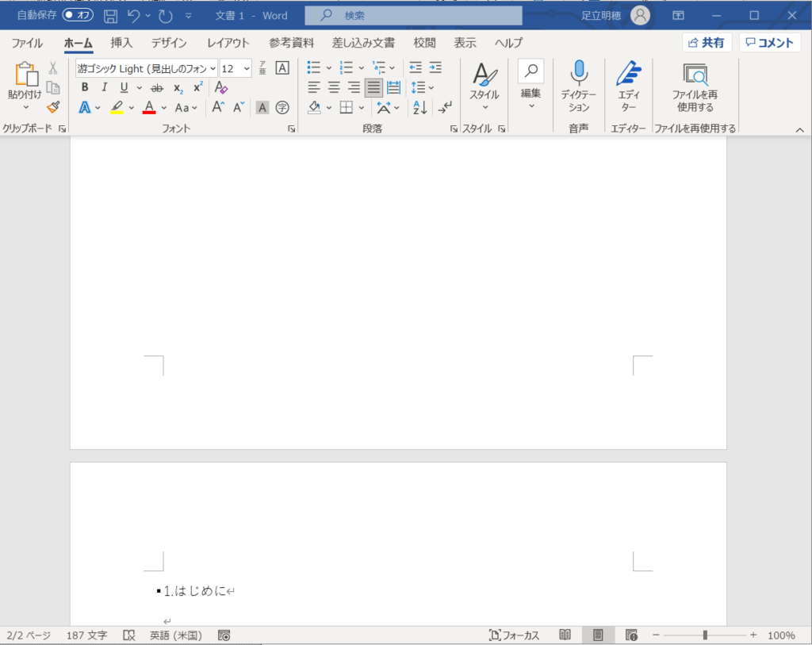Click the Sort A-Z icon
Viewport: 812px width, 645px height.
420,107
